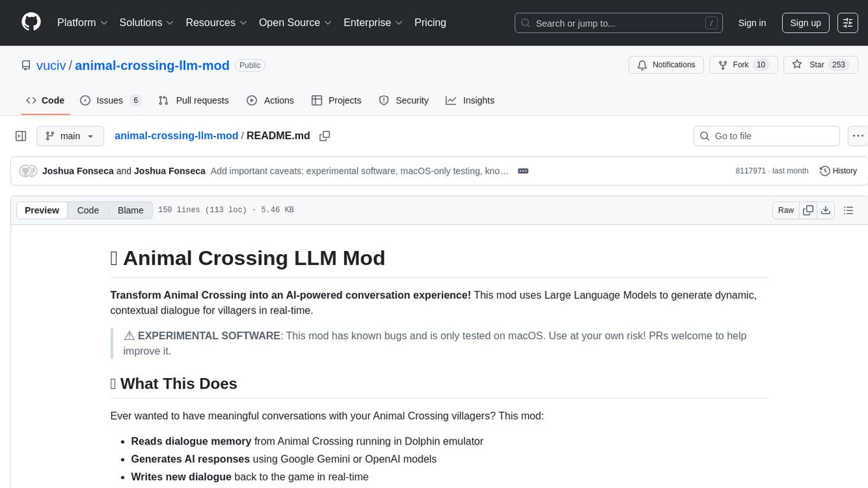This screenshot has height=488, width=868.
Task: Focus the Search or jump to field
Action: click(x=618, y=23)
